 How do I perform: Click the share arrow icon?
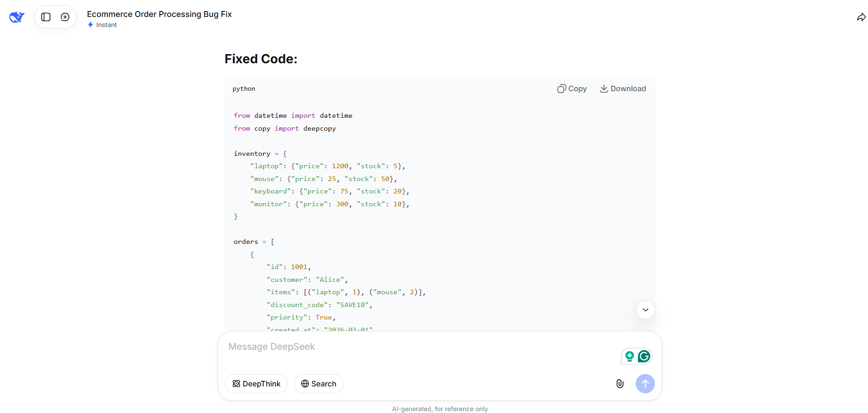coord(861,17)
